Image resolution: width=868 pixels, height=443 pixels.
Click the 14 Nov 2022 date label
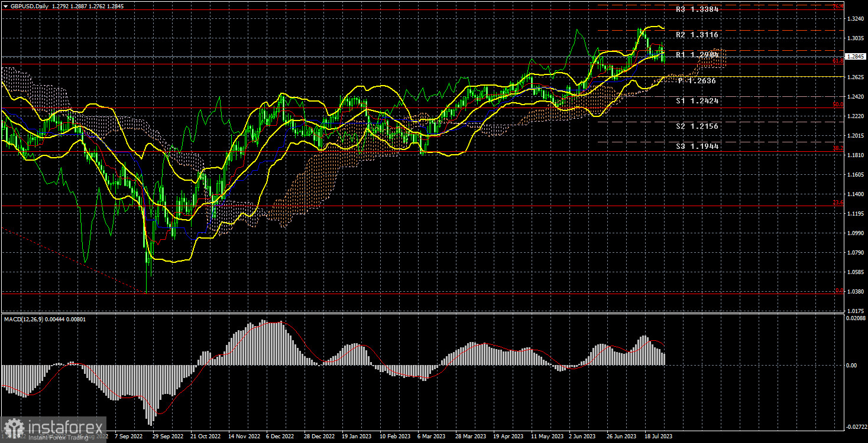pos(244,437)
